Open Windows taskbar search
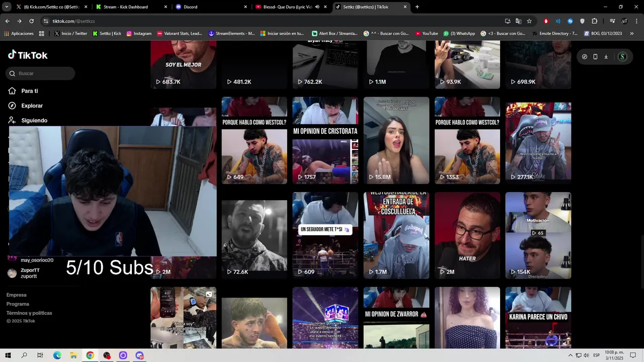The width and height of the screenshot is (644, 362). pyautogui.click(x=24, y=355)
